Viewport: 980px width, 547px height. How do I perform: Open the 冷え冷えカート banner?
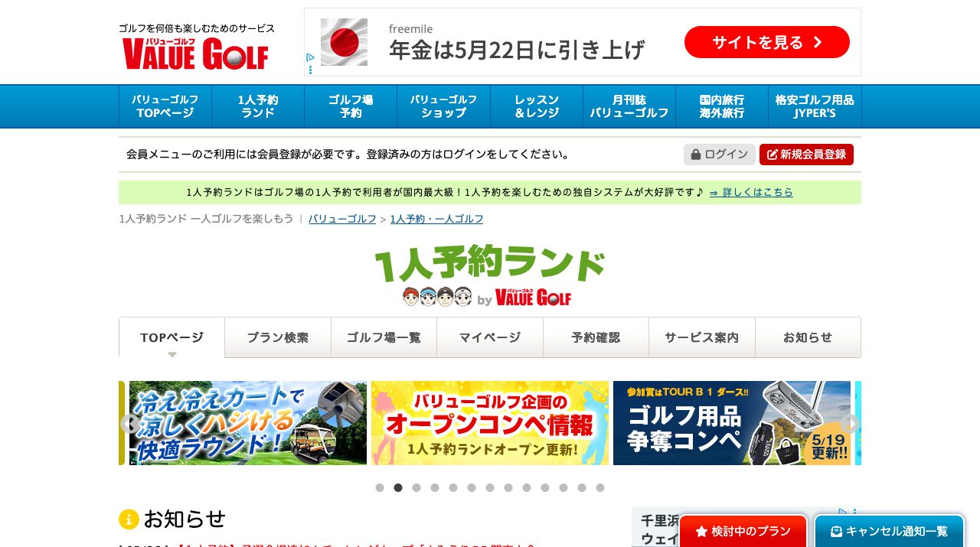[x=248, y=423]
